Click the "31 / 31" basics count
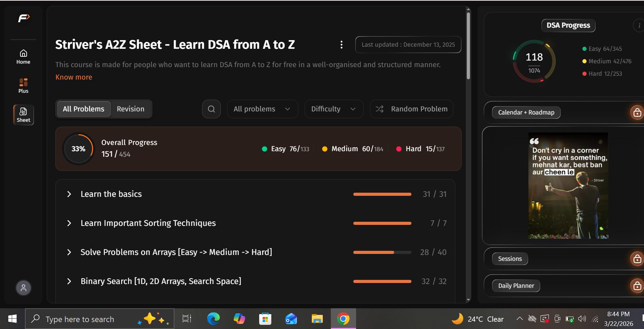The width and height of the screenshot is (644, 329). pos(435,194)
